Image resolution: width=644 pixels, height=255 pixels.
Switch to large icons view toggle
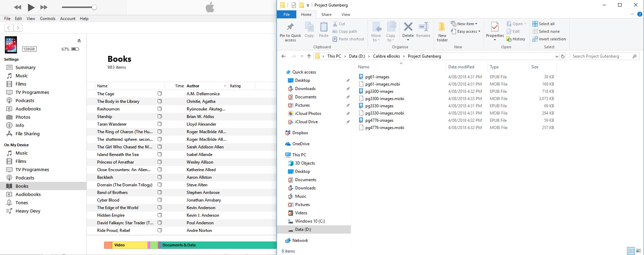(638, 251)
